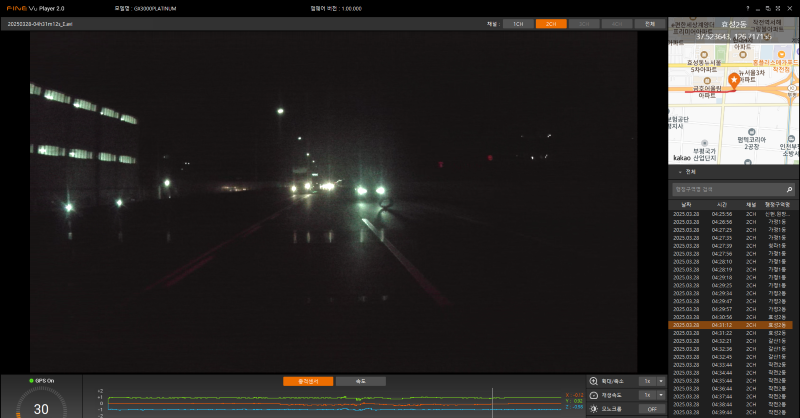Viewport: 800px width, 418px height.
Task: Select the recording at 04:30:56
Action: pos(731,317)
